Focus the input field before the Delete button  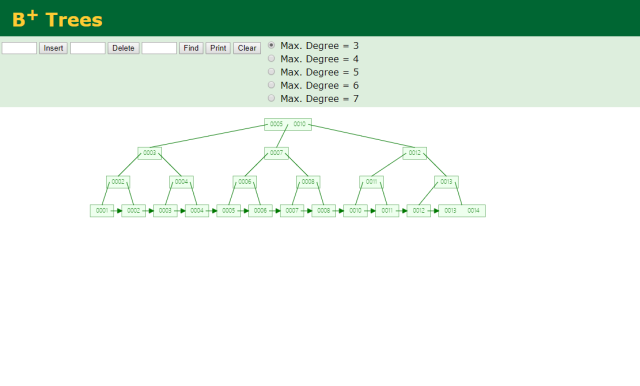tap(88, 48)
